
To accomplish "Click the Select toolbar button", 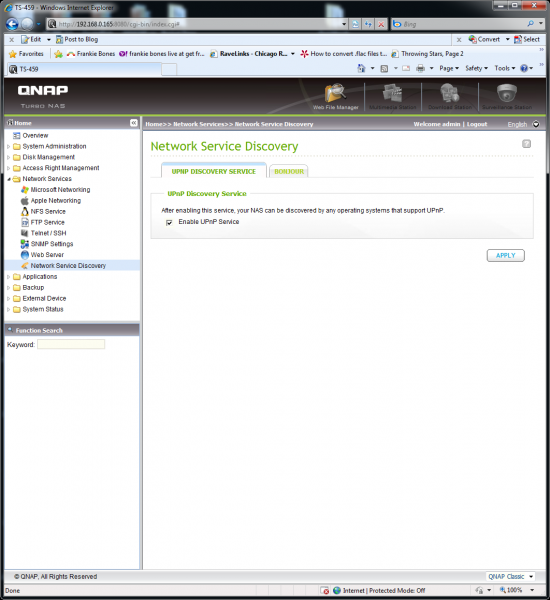I will coord(527,39).
